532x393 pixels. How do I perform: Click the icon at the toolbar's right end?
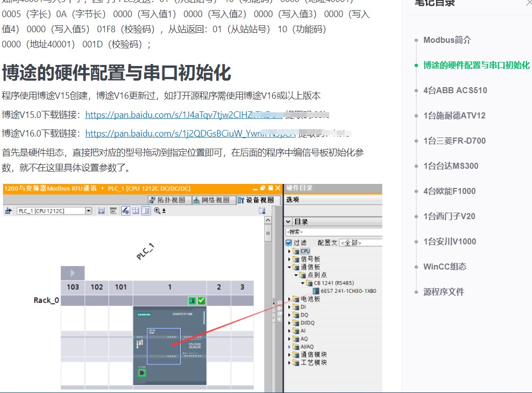(x=262, y=211)
